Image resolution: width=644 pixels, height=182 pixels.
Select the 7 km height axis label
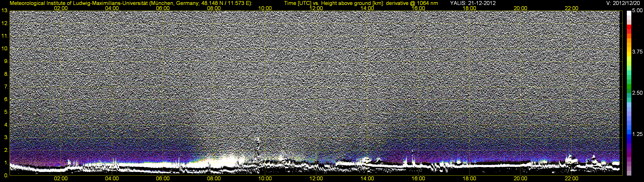pyautogui.click(x=6, y=87)
